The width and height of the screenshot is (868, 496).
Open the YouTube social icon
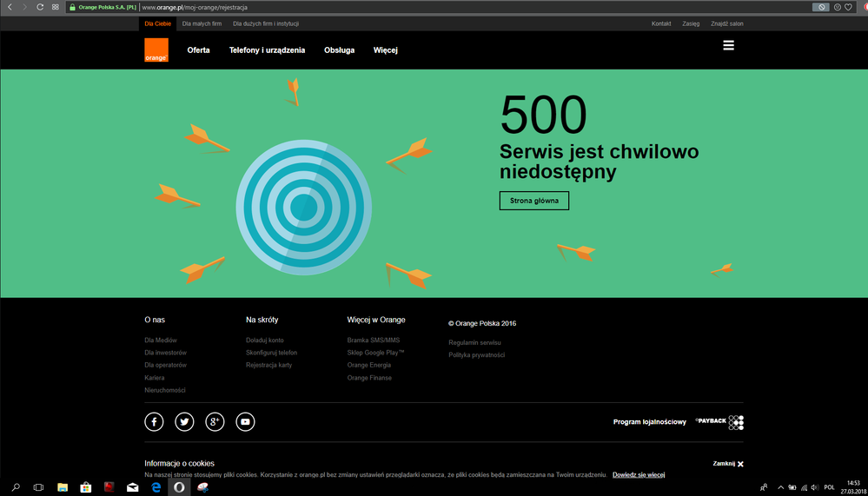(245, 422)
